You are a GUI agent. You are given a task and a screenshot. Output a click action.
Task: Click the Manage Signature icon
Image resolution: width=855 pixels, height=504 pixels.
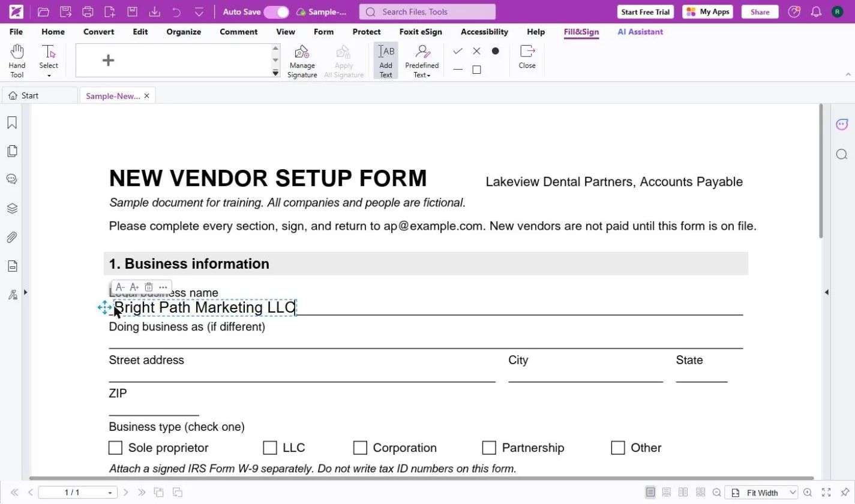(302, 61)
